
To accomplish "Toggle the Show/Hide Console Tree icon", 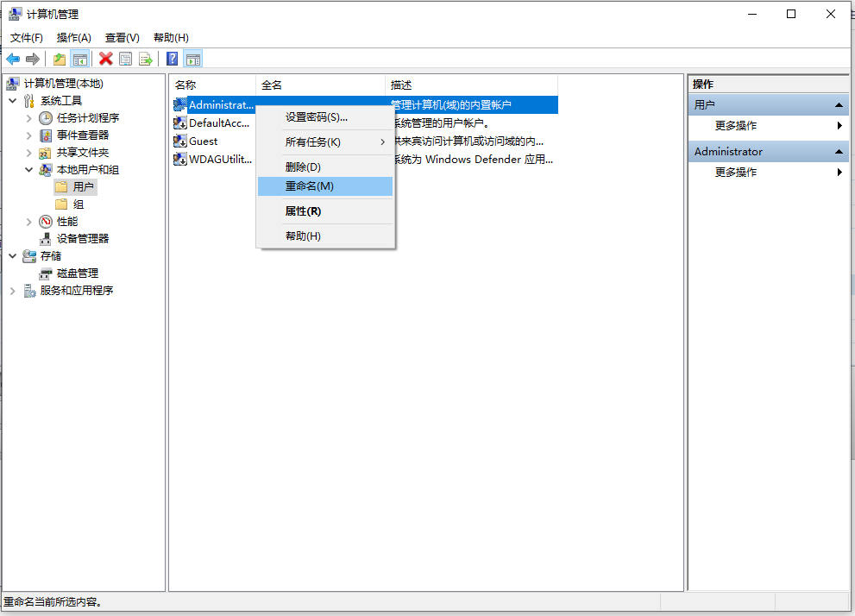I will 79,59.
